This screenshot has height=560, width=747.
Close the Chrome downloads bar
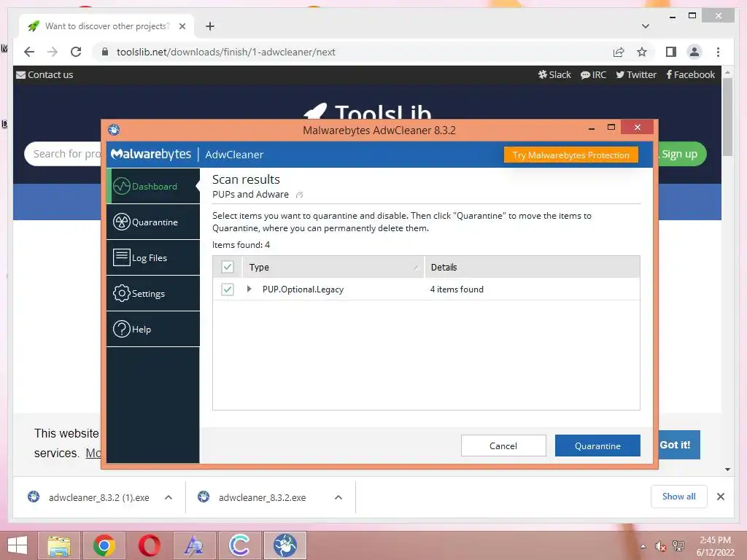pyautogui.click(x=720, y=497)
